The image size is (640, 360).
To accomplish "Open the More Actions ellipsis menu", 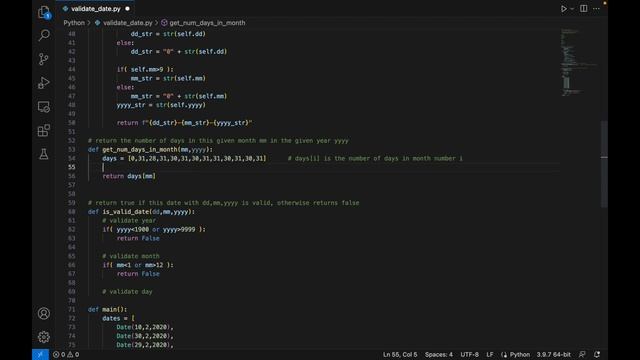I will pyautogui.click(x=596, y=9).
